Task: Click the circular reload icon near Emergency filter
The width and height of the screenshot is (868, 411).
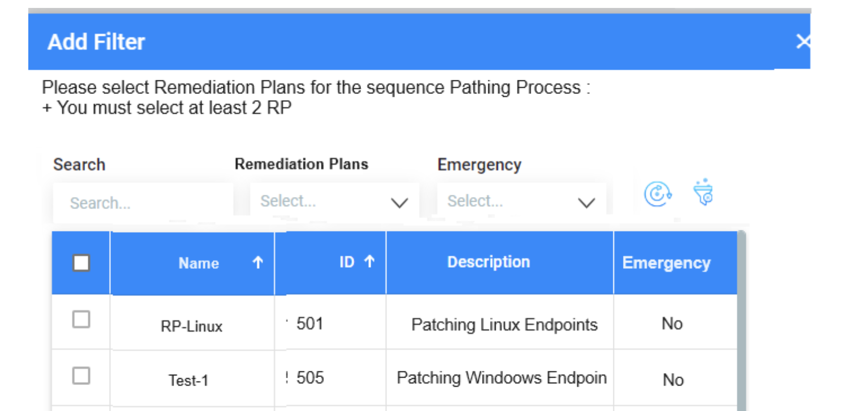Action: pyautogui.click(x=658, y=195)
